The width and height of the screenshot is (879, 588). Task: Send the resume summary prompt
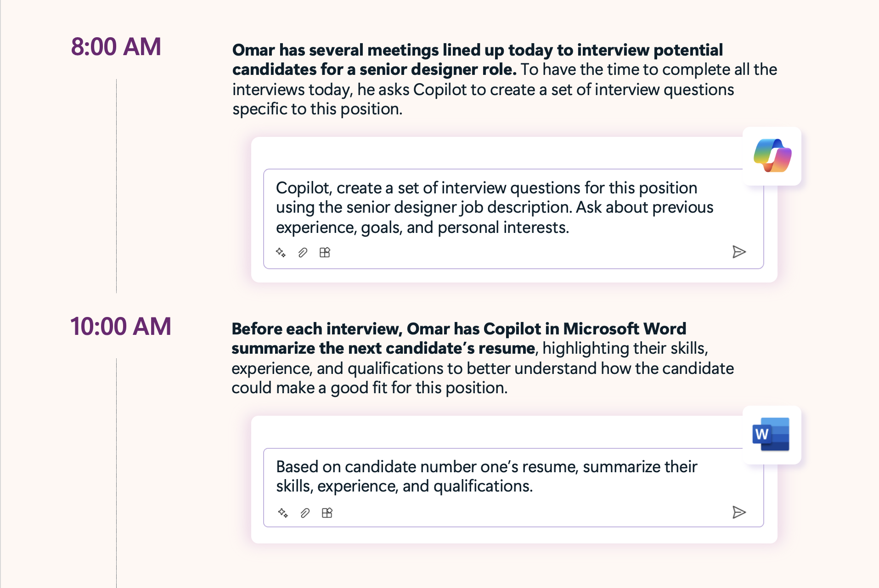click(738, 512)
